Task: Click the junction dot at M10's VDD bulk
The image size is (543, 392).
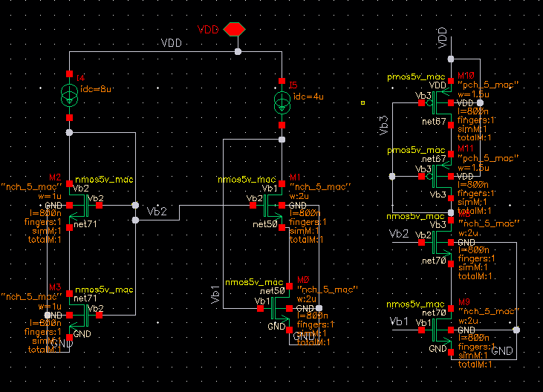Action: pos(480,102)
